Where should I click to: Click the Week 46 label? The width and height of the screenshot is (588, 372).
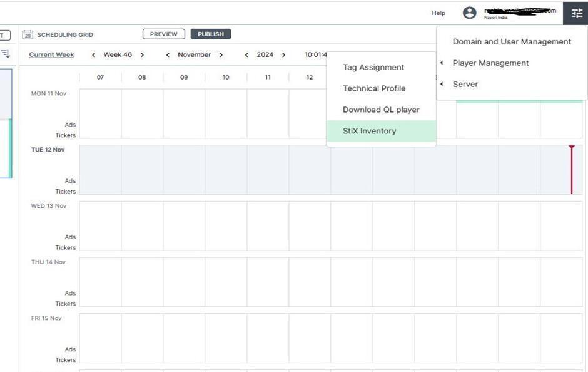click(x=118, y=55)
